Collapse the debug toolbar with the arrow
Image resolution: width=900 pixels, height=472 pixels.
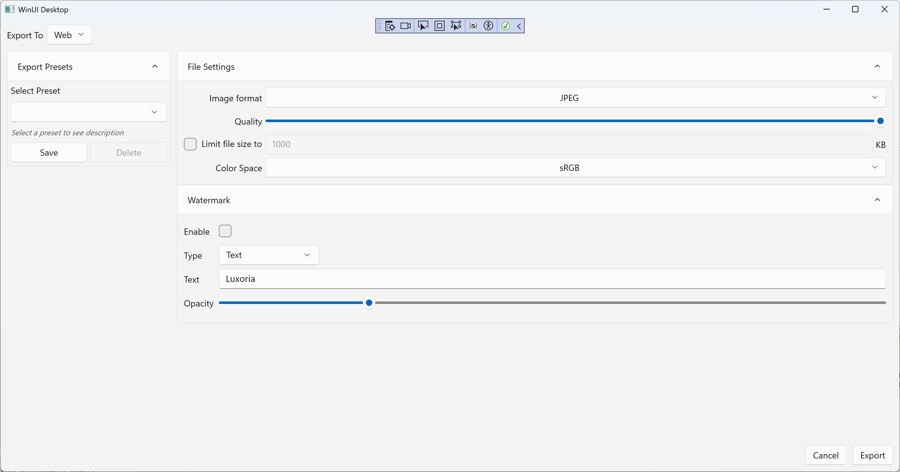519,26
